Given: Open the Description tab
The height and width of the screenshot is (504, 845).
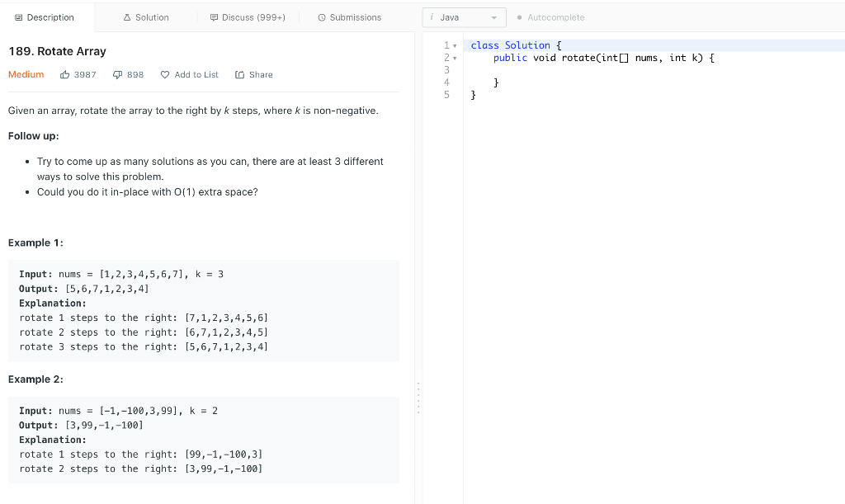Looking at the screenshot, I should pos(45,17).
